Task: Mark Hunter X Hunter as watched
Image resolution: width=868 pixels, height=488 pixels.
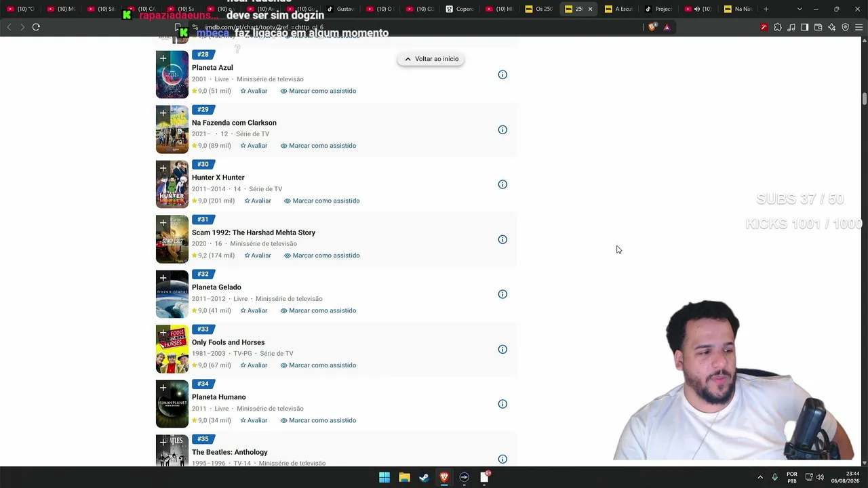Action: coord(322,201)
